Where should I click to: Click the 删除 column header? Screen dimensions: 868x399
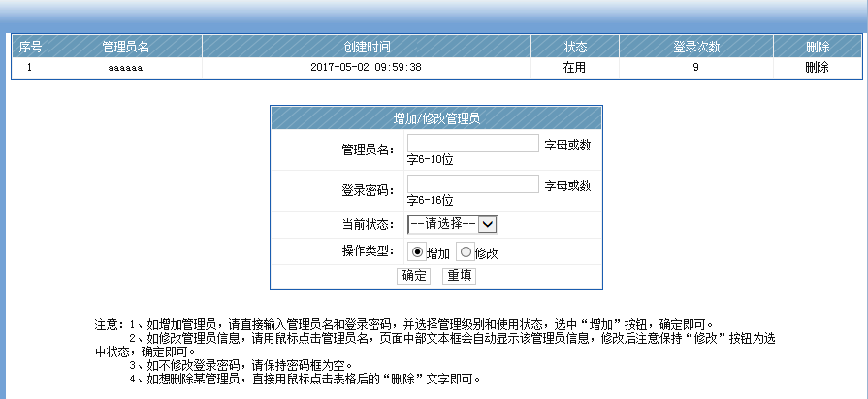pos(818,47)
